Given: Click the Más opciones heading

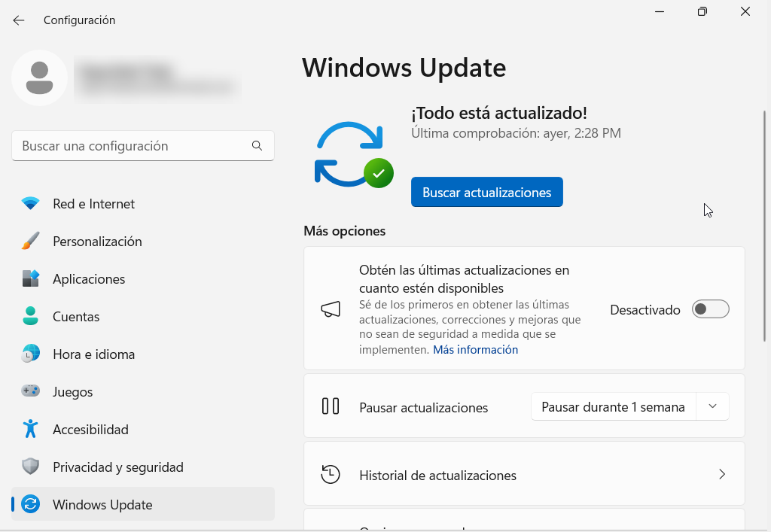Looking at the screenshot, I should 344,231.
